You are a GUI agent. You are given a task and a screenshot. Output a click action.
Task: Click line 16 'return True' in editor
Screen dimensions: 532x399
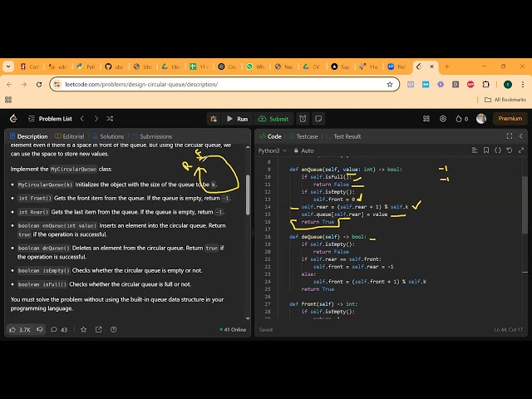click(x=318, y=222)
